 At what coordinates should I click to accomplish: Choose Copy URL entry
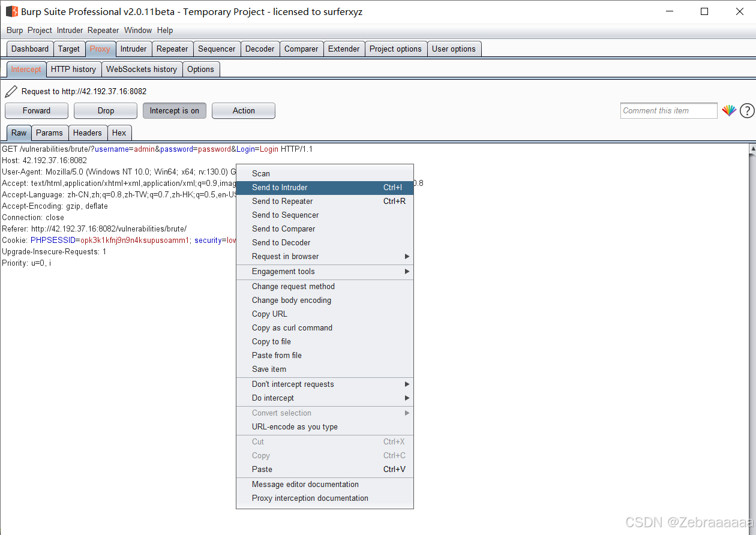(x=325, y=314)
